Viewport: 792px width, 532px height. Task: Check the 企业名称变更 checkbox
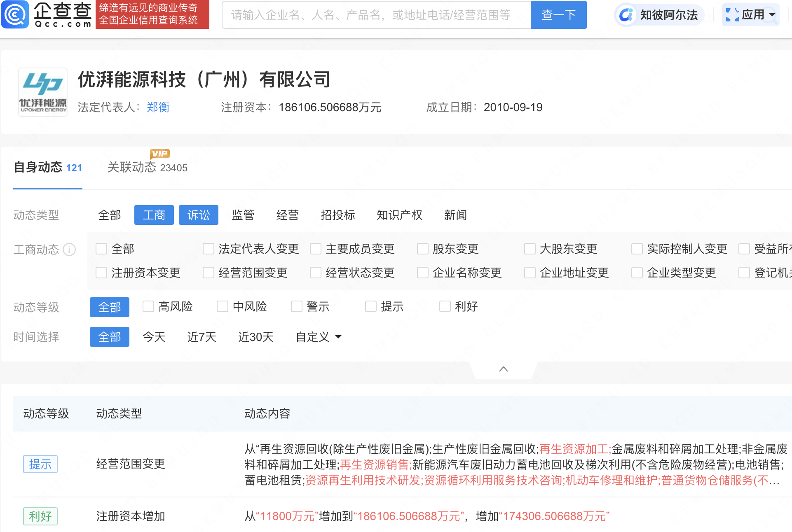pos(423,273)
